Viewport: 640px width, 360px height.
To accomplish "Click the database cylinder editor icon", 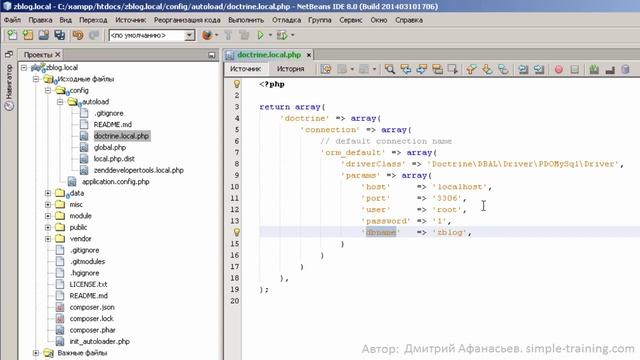I will coord(625,69).
